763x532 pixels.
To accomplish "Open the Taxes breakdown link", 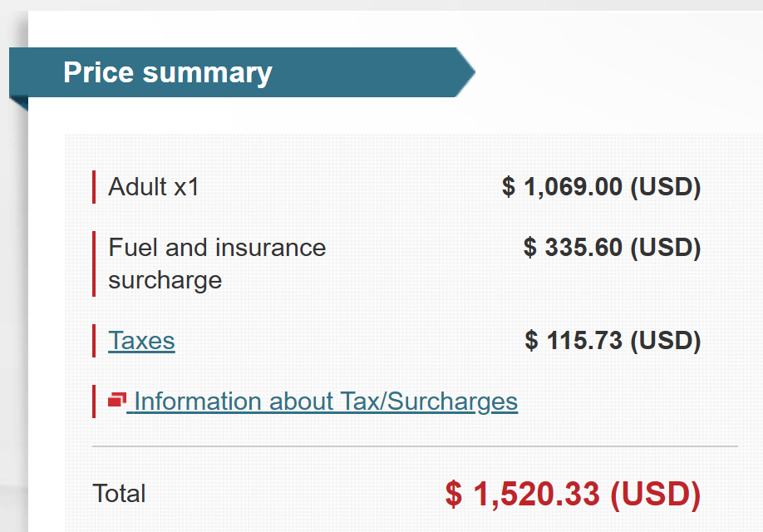I will click(x=141, y=341).
